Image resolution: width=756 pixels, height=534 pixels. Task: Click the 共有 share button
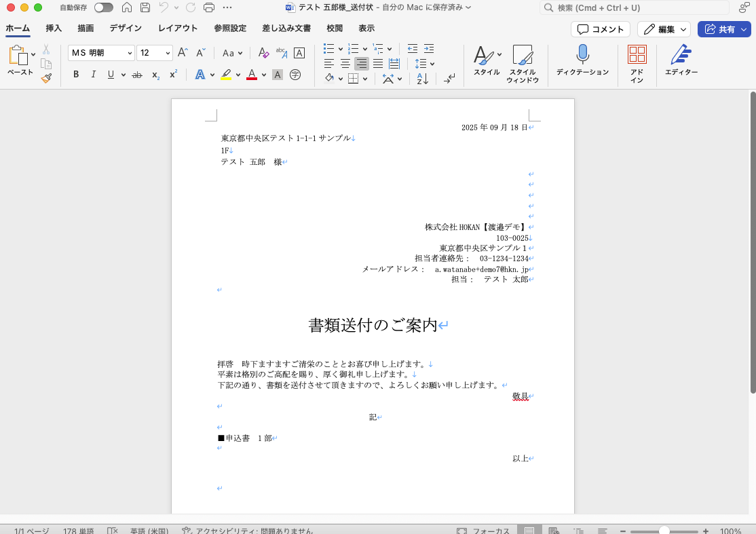pyautogui.click(x=723, y=29)
